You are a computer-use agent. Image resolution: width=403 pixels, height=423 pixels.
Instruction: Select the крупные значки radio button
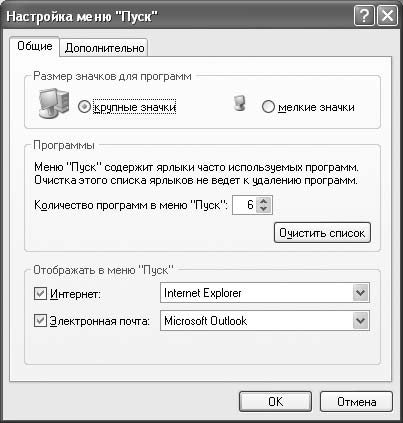pos(84,107)
